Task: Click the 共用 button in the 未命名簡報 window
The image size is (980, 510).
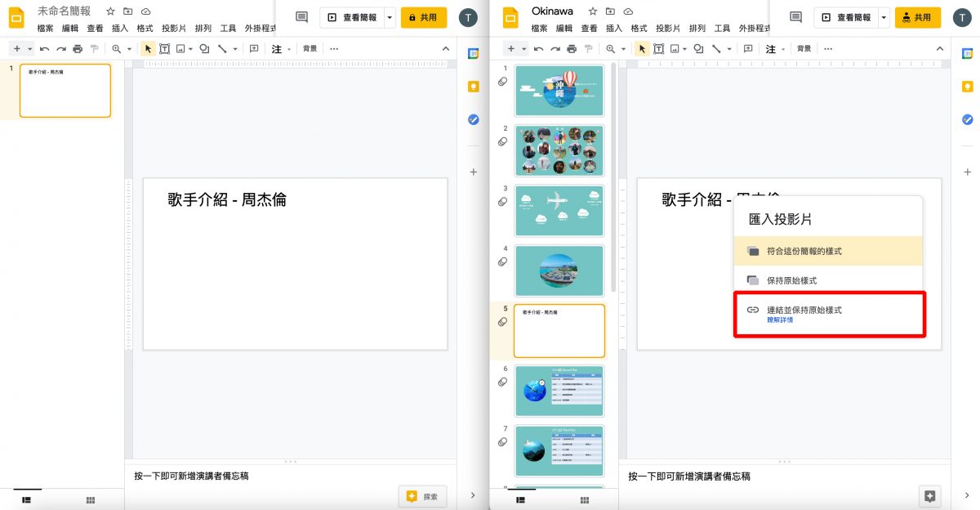Action: (424, 17)
